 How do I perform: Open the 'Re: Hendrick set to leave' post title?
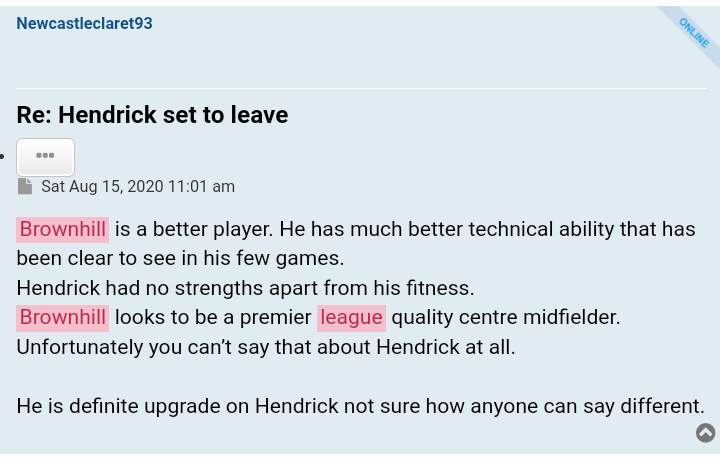point(152,115)
